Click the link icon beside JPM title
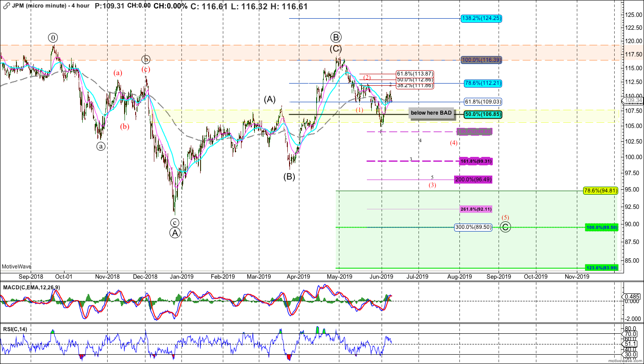 click(x=5, y=7)
